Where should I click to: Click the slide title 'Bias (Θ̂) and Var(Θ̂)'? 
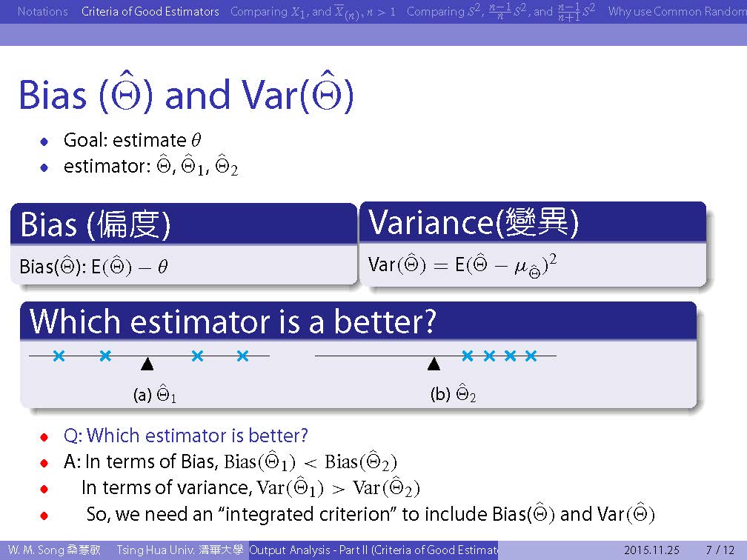point(186,94)
